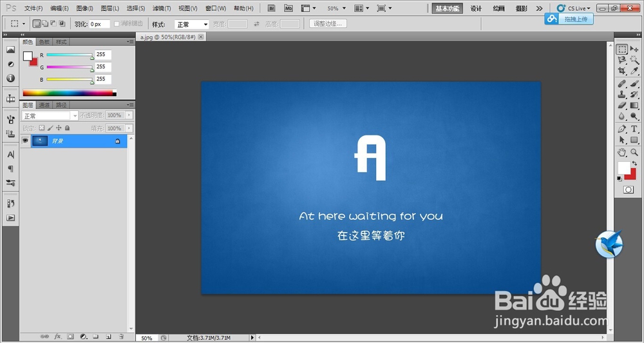Select the Move tool
This screenshot has width=644, height=343.
coord(634,50)
